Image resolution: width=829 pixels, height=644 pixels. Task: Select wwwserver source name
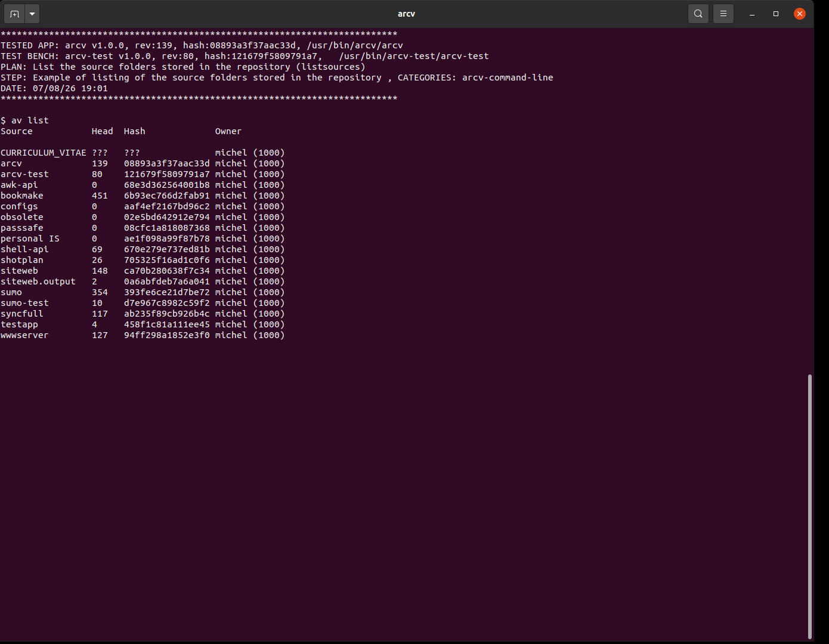[x=24, y=335]
